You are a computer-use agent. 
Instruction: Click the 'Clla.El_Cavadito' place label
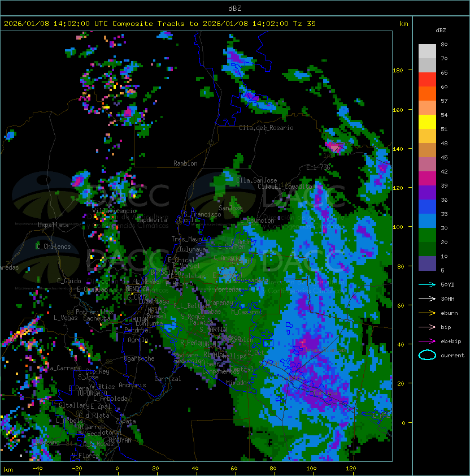(x=285, y=187)
